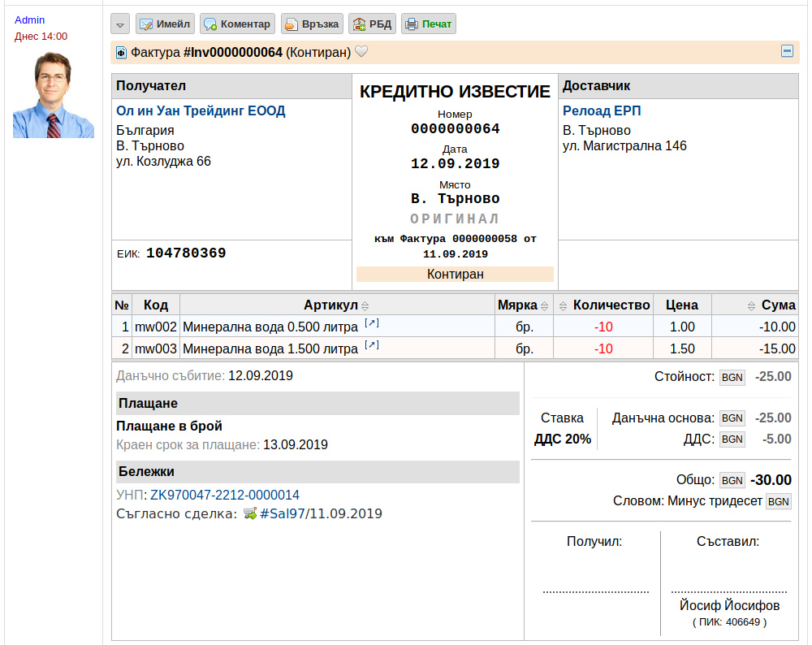Image resolution: width=812 pixels, height=645 pixels.
Task: Open the Релоад ЕРП supplier link
Action: pos(602,110)
